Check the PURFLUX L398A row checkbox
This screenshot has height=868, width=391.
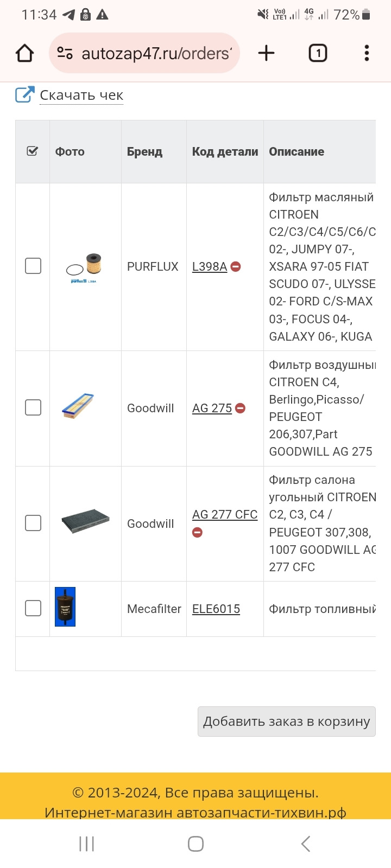click(x=33, y=266)
